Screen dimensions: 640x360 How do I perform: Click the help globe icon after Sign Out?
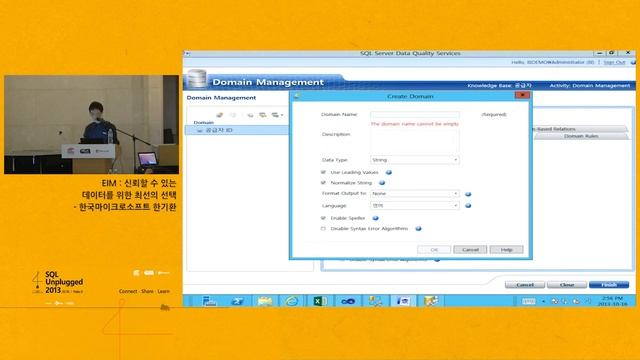click(x=633, y=62)
